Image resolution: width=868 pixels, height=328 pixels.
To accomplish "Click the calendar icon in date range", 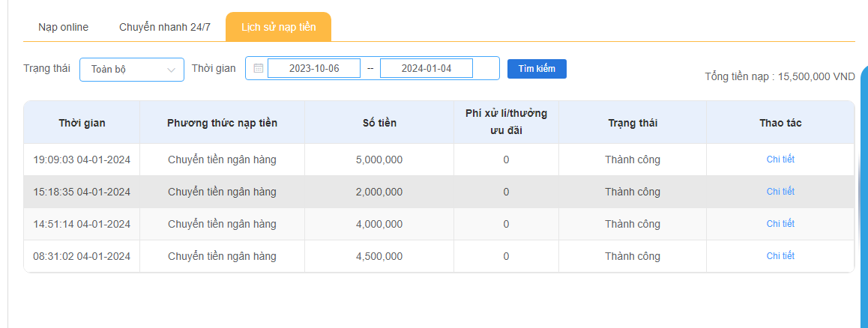I will coord(258,68).
